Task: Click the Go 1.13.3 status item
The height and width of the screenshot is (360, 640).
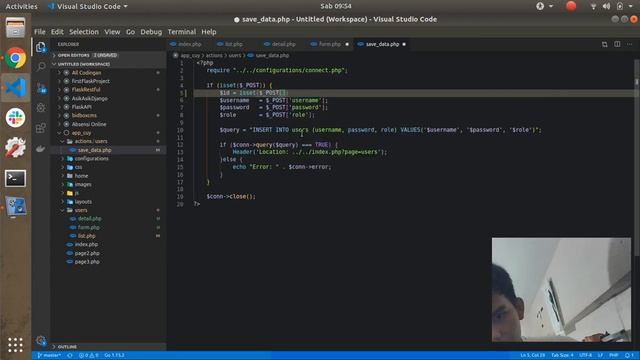Action: (x=114, y=356)
